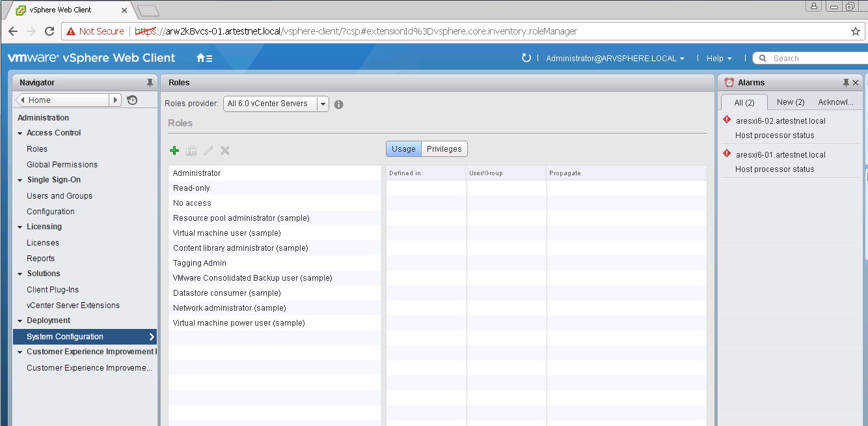Select Global Permissions in the Navigator
Screen dimensions: 868x426
(62, 164)
